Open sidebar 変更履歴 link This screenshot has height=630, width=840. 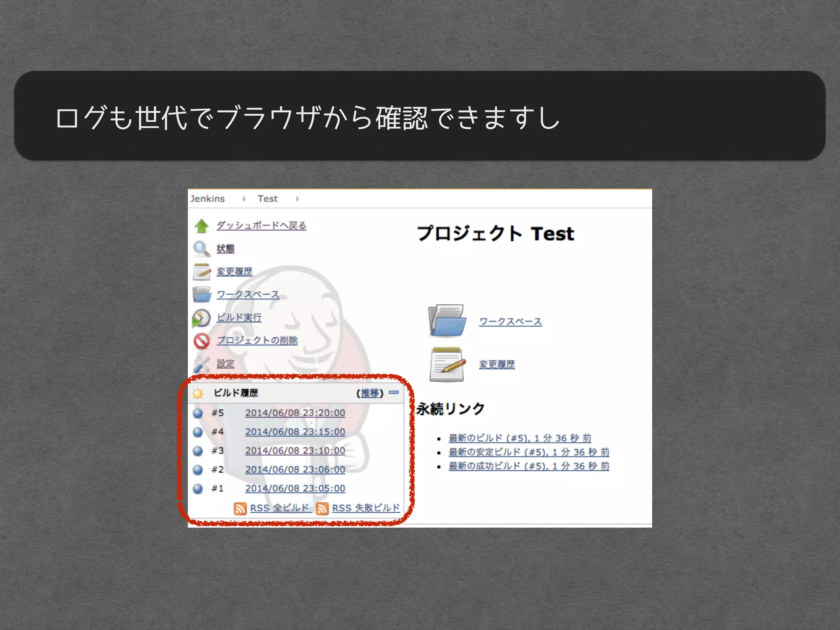coord(235,272)
